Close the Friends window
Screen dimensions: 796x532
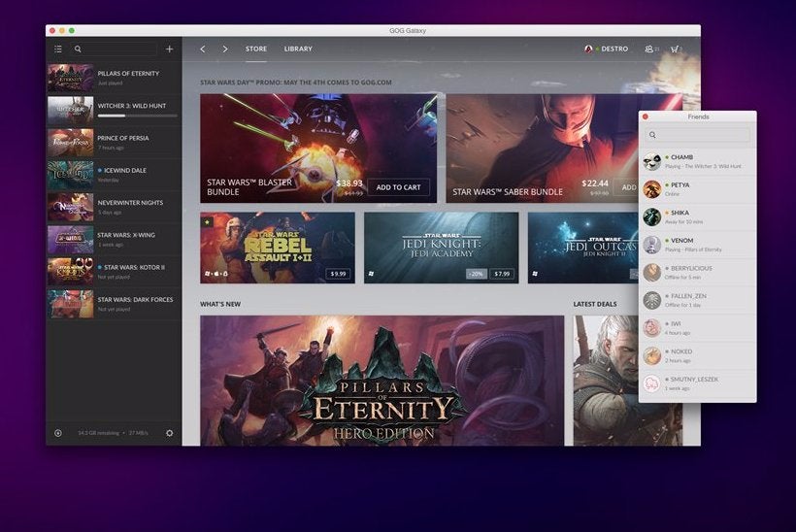pyautogui.click(x=646, y=116)
